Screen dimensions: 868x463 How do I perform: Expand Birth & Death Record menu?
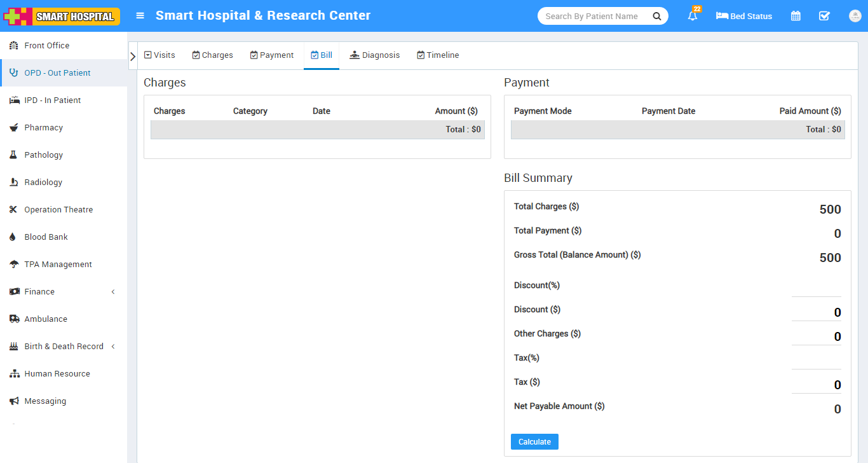click(64, 347)
